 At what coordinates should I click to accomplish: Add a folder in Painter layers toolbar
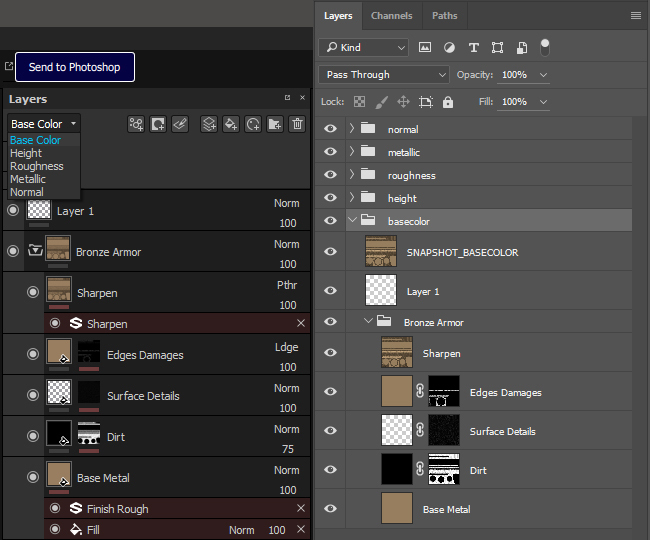275,124
